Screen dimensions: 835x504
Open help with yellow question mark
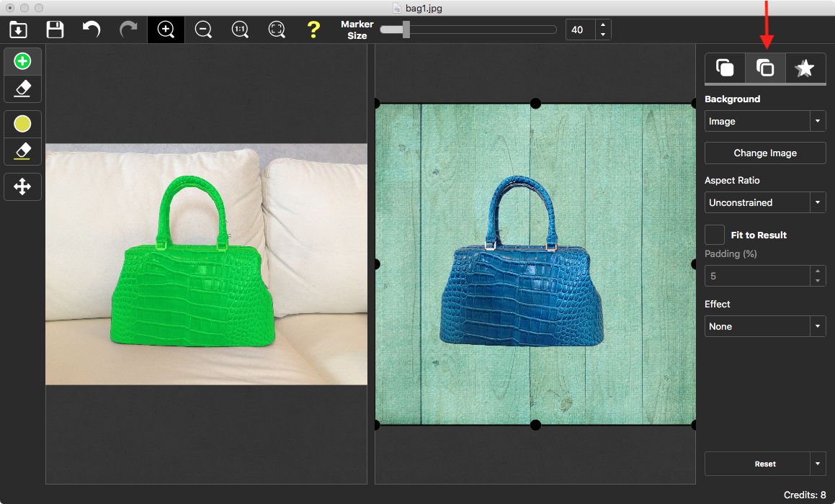[x=313, y=30]
